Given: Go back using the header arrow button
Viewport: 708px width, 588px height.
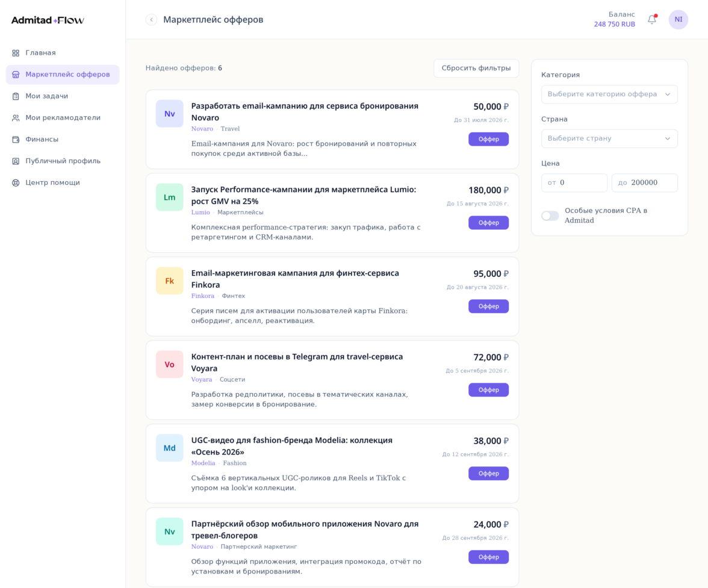Looking at the screenshot, I should coord(152,20).
